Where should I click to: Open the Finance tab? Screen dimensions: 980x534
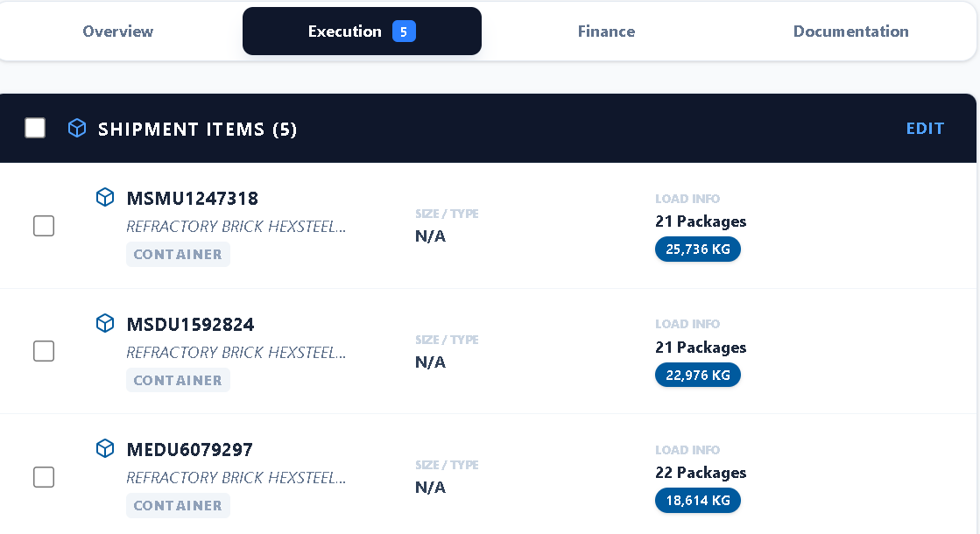tap(606, 32)
